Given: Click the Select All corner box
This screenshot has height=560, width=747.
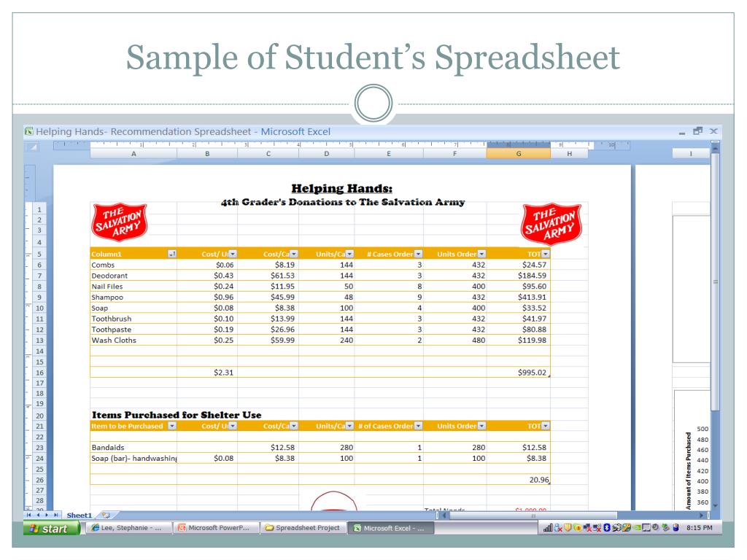Looking at the screenshot, I should tap(32, 147).
